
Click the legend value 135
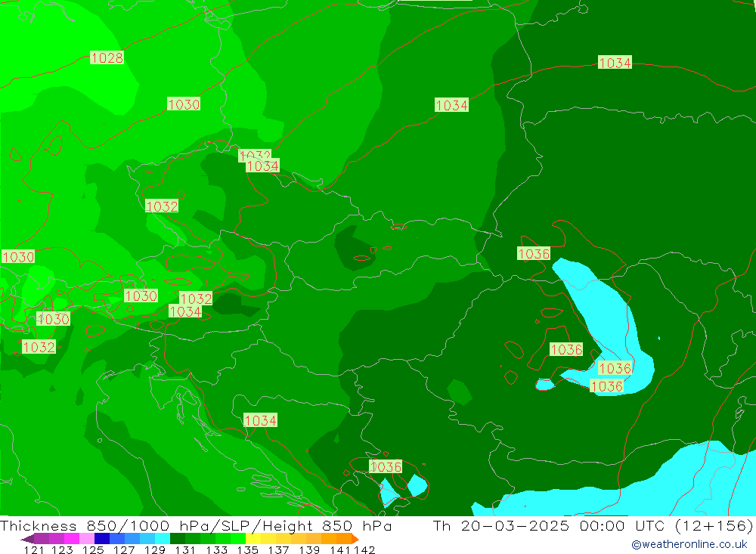[x=247, y=549]
